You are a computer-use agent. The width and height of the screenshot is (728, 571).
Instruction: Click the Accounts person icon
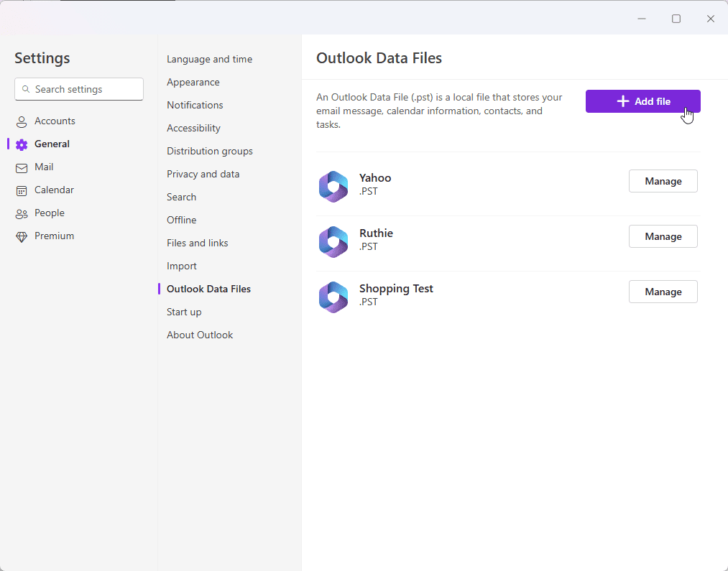click(22, 122)
